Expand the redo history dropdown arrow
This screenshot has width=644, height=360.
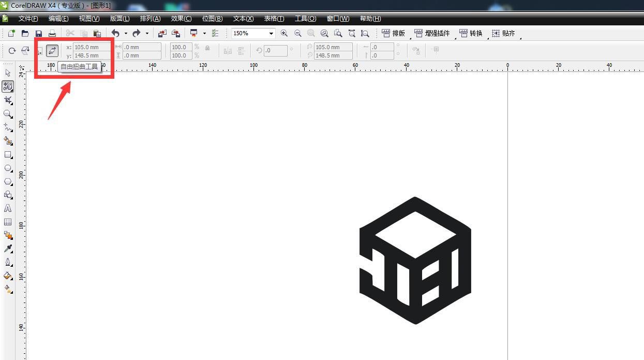[x=147, y=34]
